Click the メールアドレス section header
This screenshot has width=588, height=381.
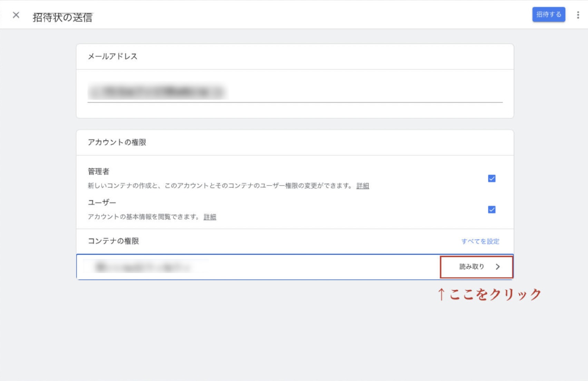coord(112,57)
